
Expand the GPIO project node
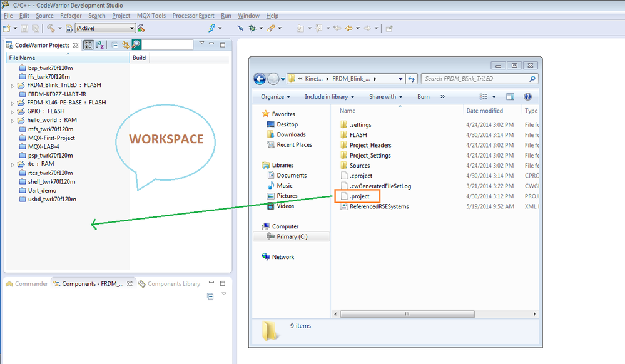[x=12, y=112]
